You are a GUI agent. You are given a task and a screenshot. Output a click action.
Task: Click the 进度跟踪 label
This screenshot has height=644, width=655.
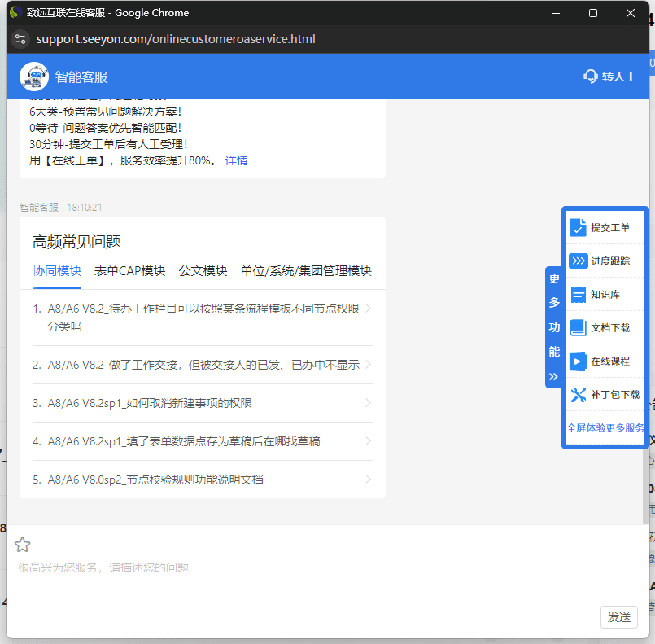[x=610, y=261]
